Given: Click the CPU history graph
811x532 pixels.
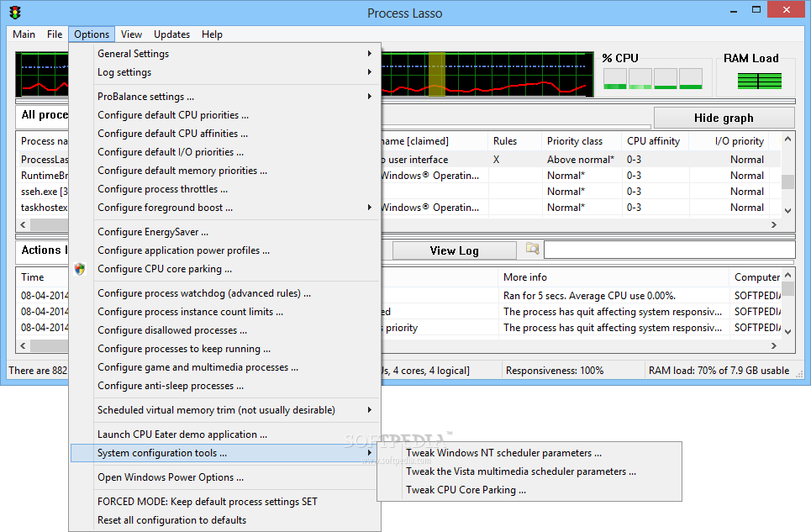Looking at the screenshot, I should pos(487,74).
